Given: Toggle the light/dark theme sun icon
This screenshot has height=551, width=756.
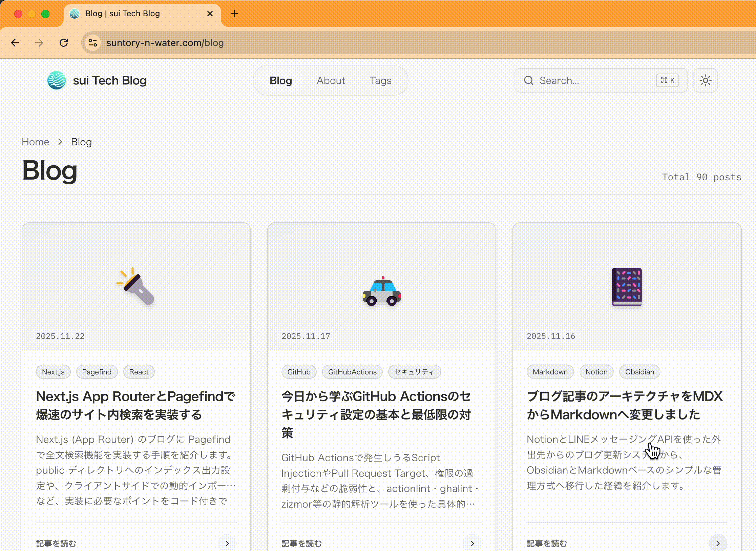Looking at the screenshot, I should click(705, 81).
